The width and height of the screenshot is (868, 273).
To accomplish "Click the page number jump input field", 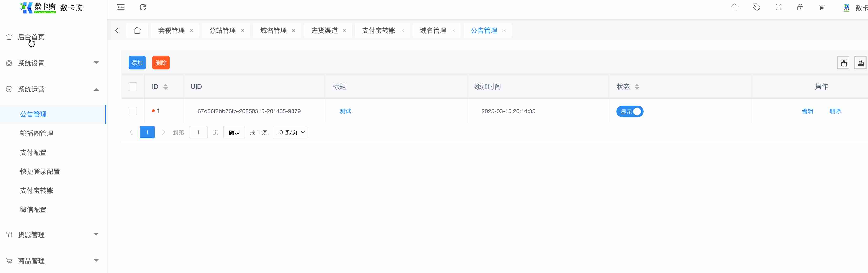I will tap(198, 132).
